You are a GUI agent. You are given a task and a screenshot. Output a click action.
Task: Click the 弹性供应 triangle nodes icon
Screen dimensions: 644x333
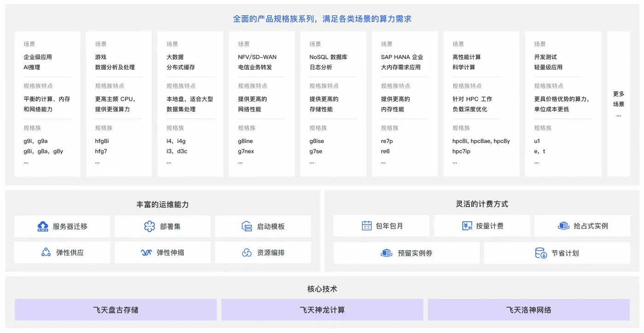click(46, 253)
